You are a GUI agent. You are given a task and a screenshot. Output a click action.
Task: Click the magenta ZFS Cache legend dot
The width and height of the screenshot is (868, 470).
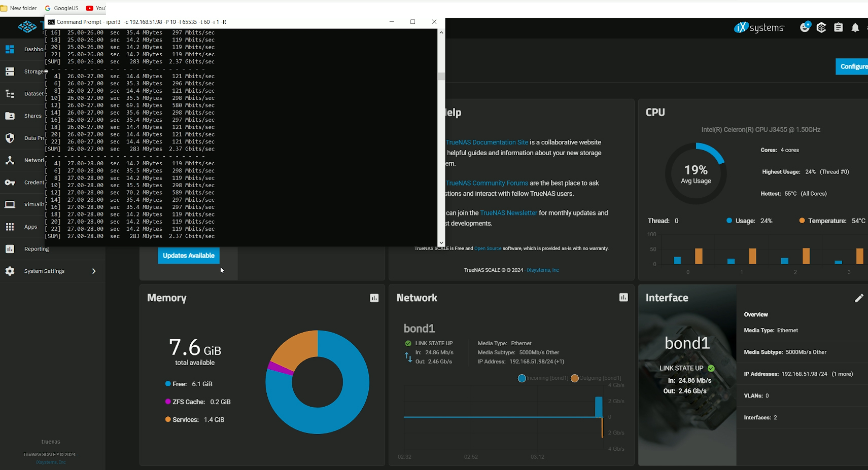click(168, 402)
